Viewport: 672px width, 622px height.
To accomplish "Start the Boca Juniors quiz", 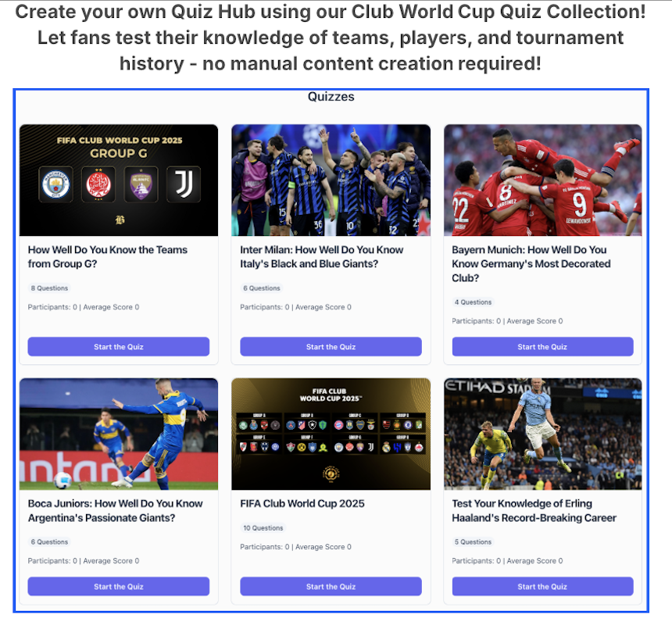I will [x=119, y=586].
